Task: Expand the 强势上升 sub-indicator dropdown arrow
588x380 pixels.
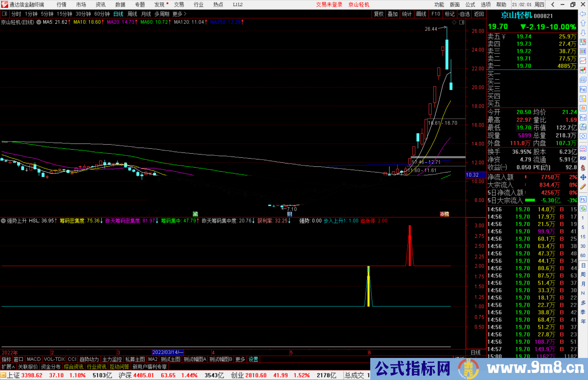Action: [3, 221]
